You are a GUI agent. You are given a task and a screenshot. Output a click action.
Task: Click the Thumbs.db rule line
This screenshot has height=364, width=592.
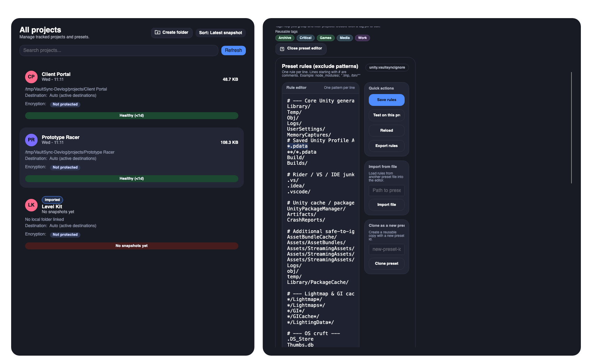300,345
